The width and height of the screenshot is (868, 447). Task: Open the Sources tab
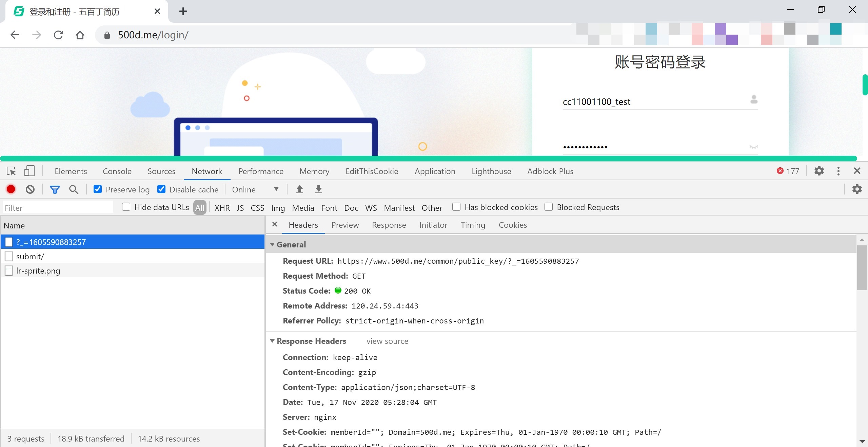(161, 171)
